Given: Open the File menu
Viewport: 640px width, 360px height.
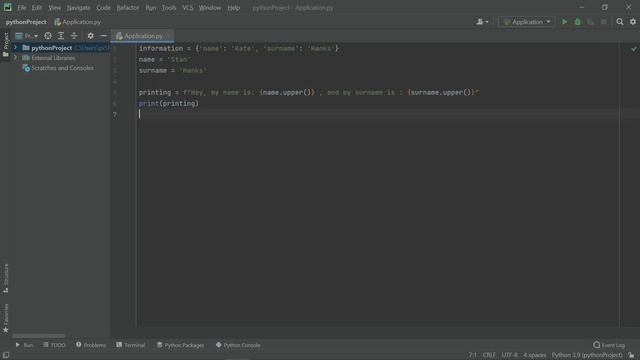Looking at the screenshot, I should tap(22, 8).
